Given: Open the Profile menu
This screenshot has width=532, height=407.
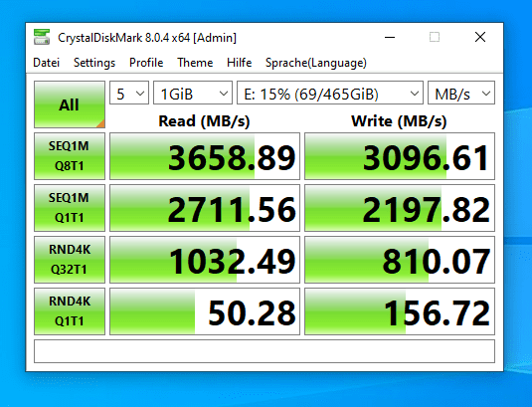Looking at the screenshot, I should pyautogui.click(x=146, y=63).
